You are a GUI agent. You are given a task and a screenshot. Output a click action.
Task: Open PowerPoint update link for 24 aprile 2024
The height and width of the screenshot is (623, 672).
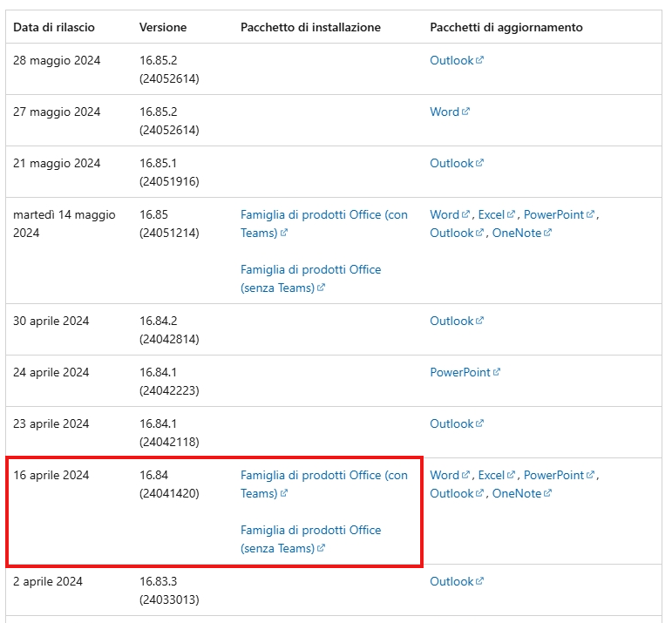pos(465,372)
